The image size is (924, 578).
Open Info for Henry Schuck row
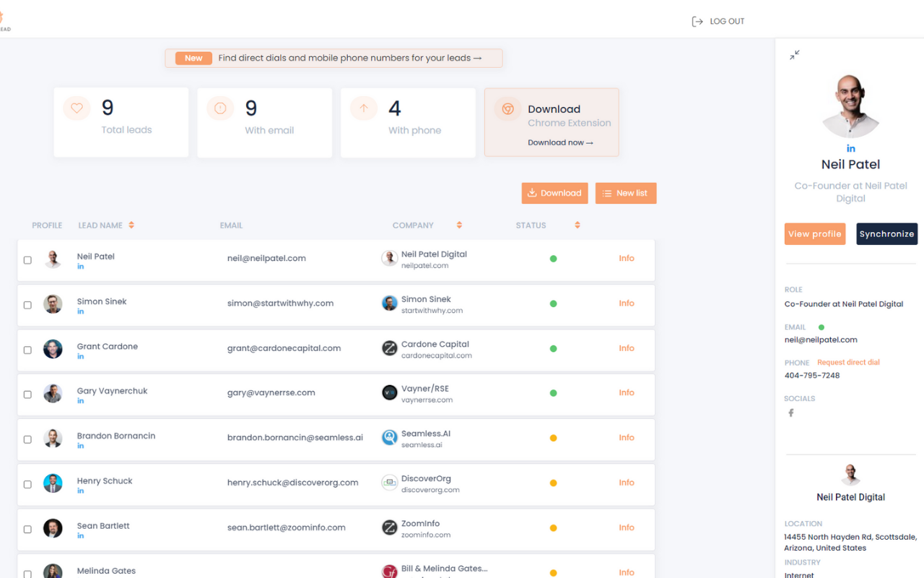click(x=627, y=482)
